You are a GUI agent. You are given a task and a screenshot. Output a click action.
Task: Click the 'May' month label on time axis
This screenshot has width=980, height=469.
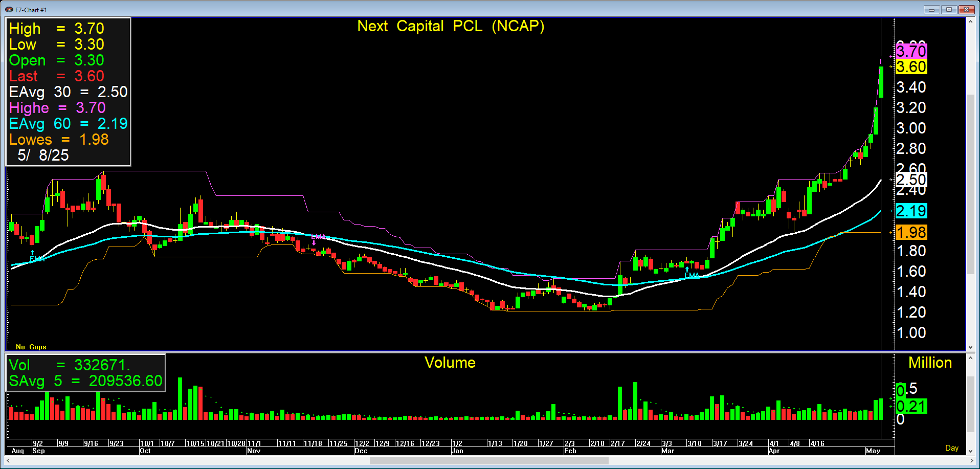873,451
